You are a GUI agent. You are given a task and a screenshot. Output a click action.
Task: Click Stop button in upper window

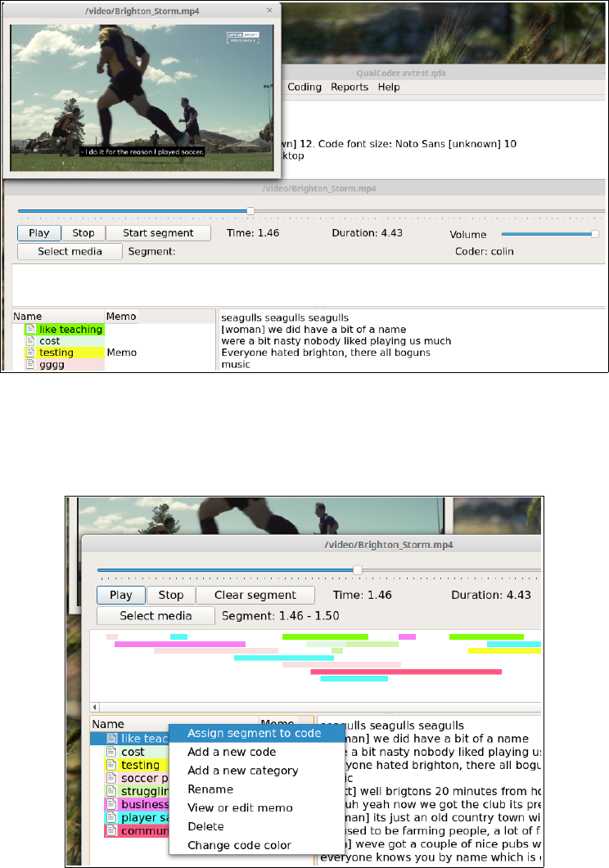83,233
